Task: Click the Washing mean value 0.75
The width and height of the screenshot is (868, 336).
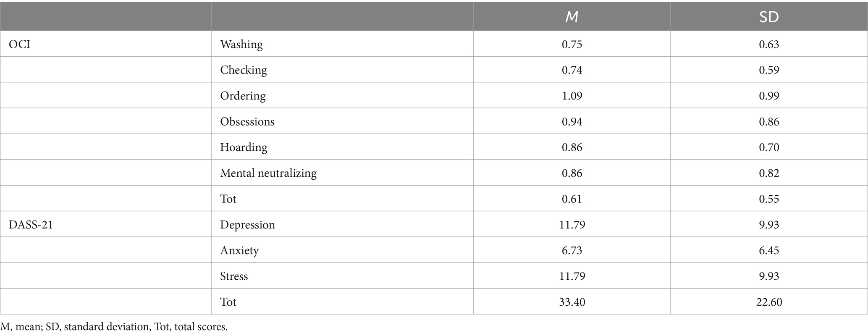Action: (572, 44)
